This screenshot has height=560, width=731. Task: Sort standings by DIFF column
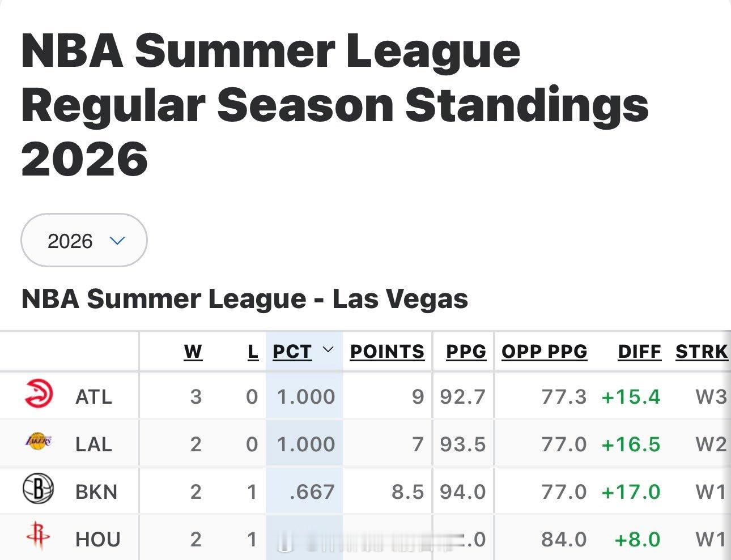pyautogui.click(x=639, y=352)
